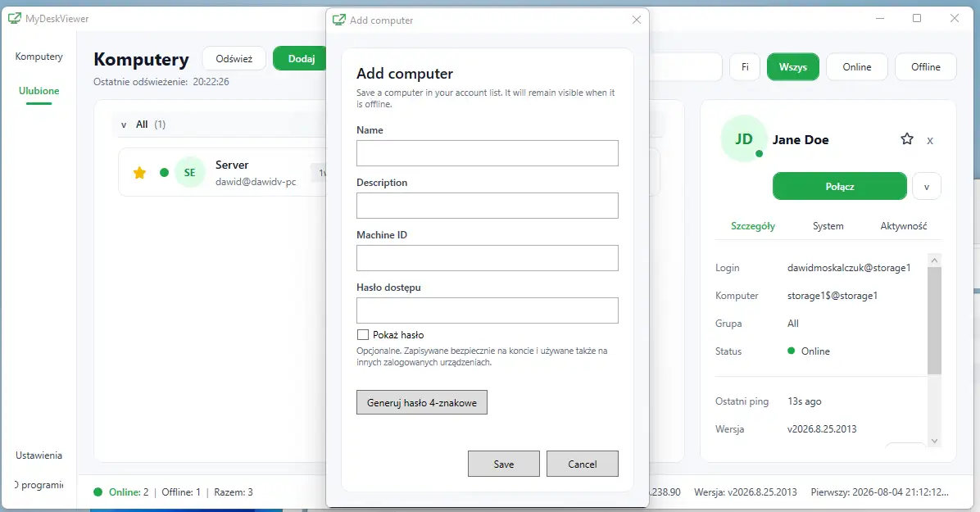Focus the Description input field
The image size is (980, 512).
click(488, 206)
